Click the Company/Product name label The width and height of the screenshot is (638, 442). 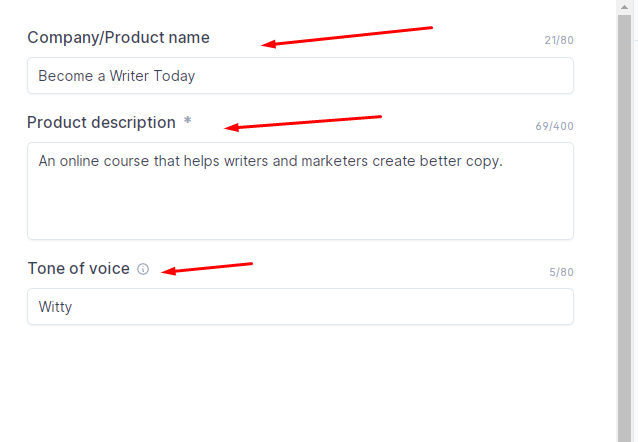coord(118,38)
